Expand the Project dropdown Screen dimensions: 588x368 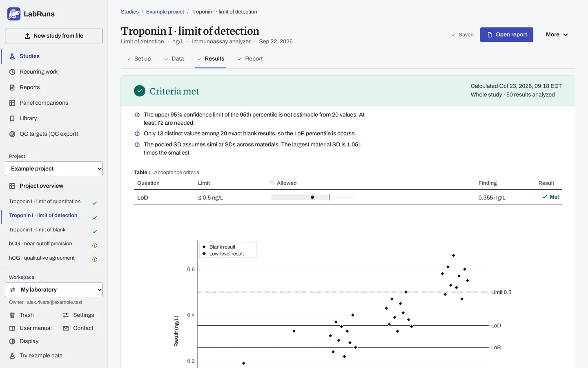point(53,169)
